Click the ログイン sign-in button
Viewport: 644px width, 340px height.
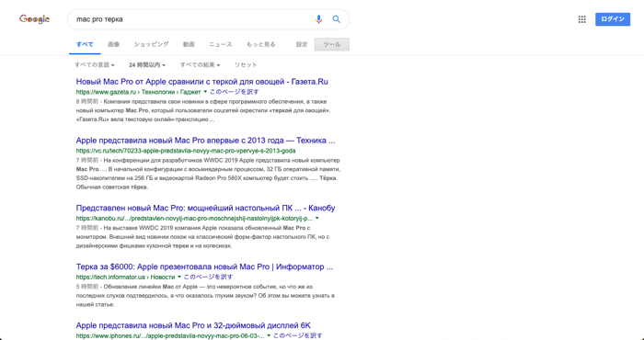[613, 19]
